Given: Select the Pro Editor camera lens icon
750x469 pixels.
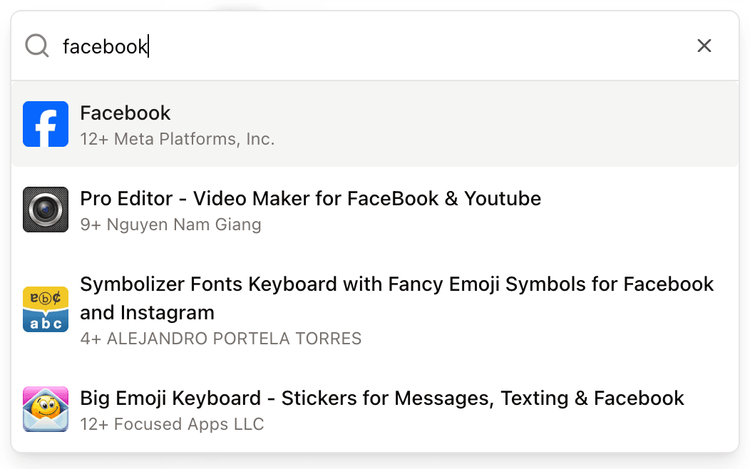Looking at the screenshot, I should pyautogui.click(x=45, y=209).
